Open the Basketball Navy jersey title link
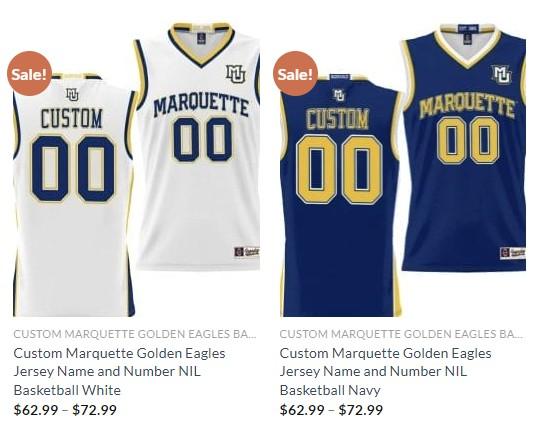Viewport: 537px width, 423px height. 386,372
